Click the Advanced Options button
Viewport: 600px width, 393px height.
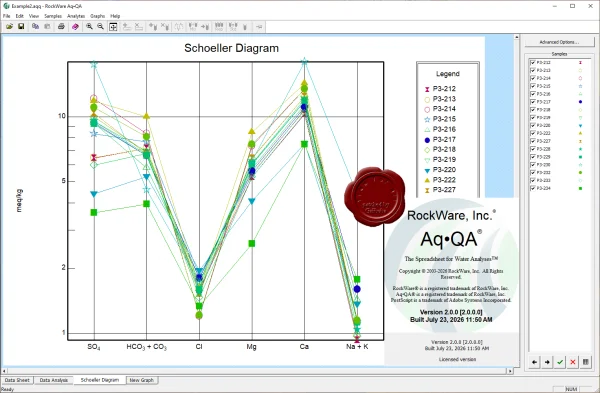pyautogui.click(x=559, y=42)
